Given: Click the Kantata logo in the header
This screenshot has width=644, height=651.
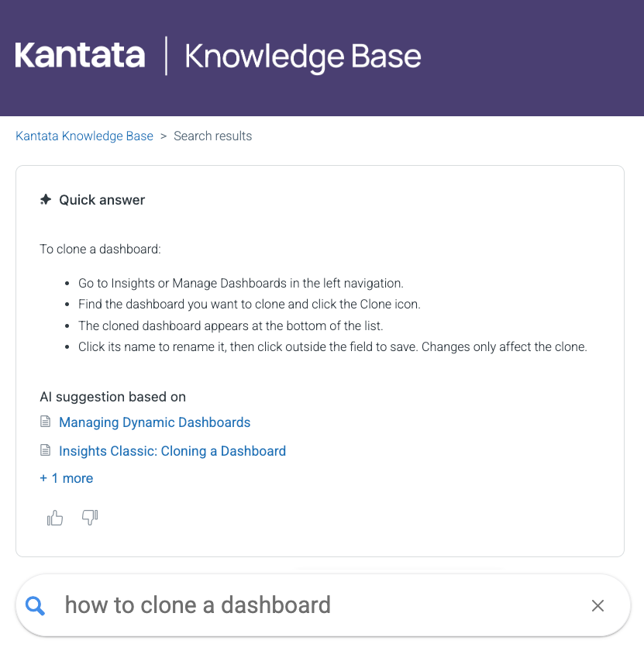Looking at the screenshot, I should pyautogui.click(x=78, y=56).
